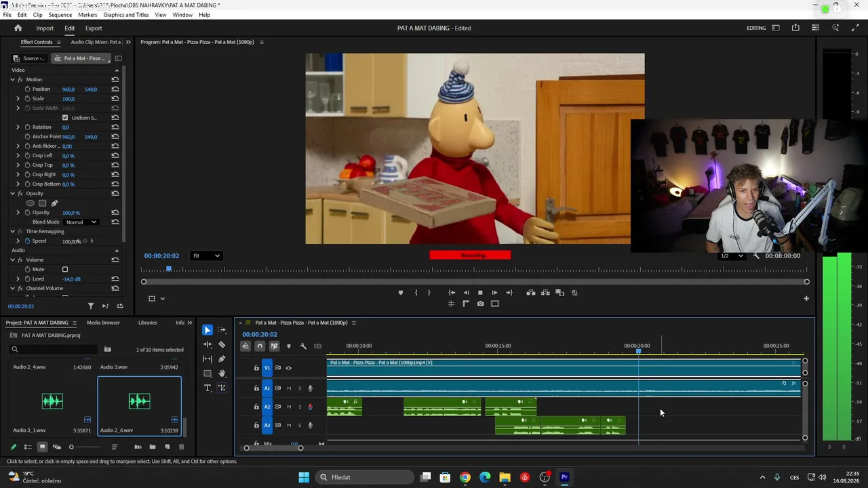The width and height of the screenshot is (868, 488).
Task: Collapse the Motion effect group
Action: click(x=12, y=79)
